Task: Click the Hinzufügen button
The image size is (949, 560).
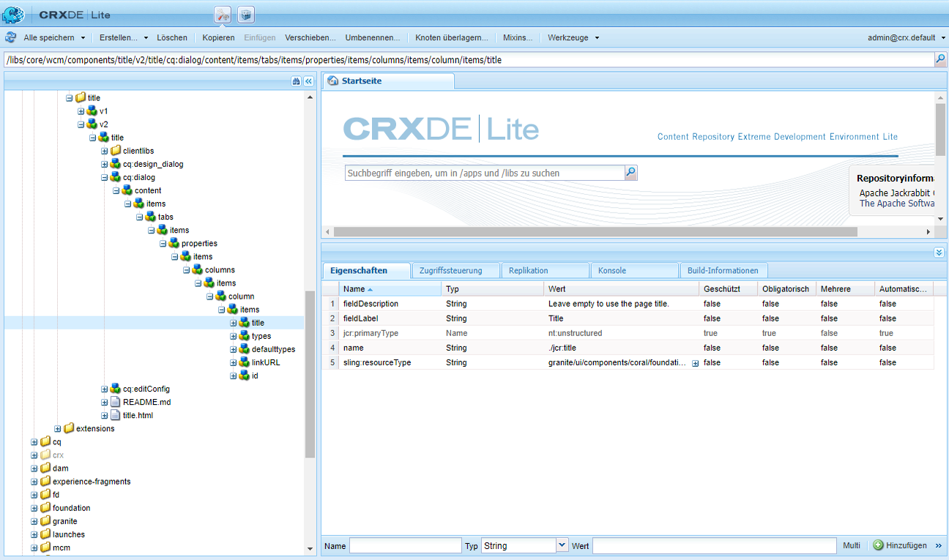Action: click(900, 545)
